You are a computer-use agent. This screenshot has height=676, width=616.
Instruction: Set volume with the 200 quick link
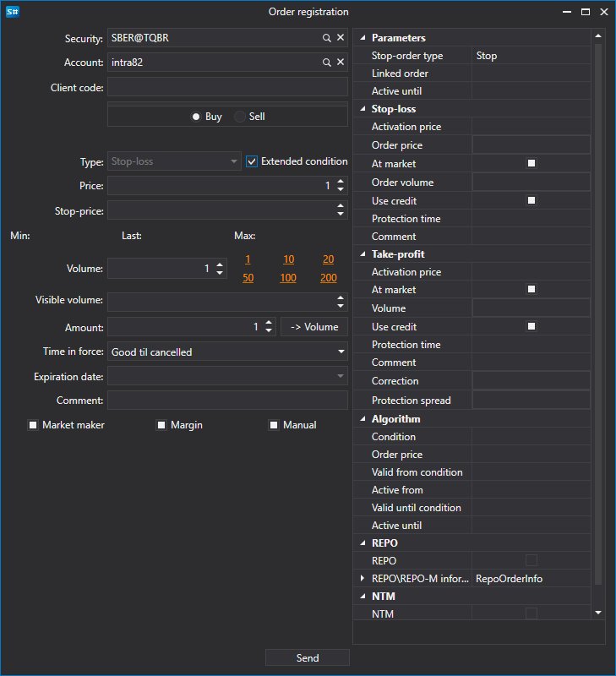pyautogui.click(x=329, y=278)
